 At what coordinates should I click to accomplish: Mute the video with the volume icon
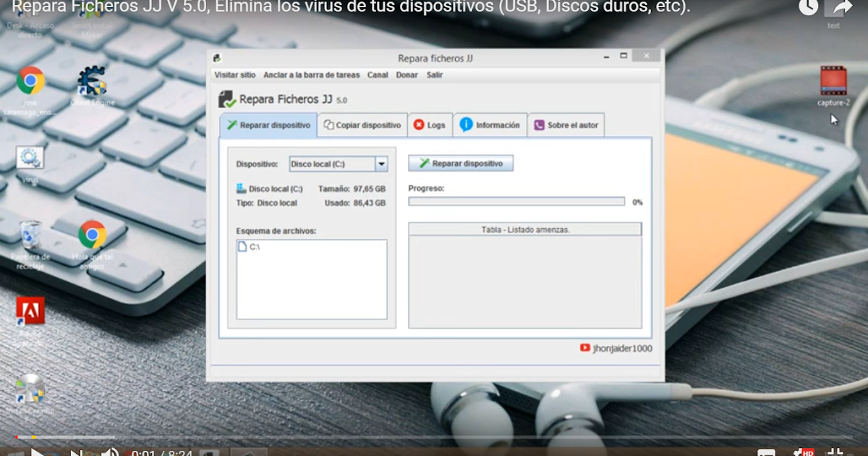pos(110,451)
